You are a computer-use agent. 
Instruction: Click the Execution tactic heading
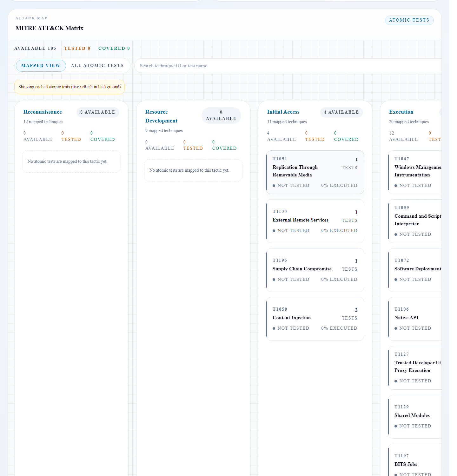(x=401, y=112)
